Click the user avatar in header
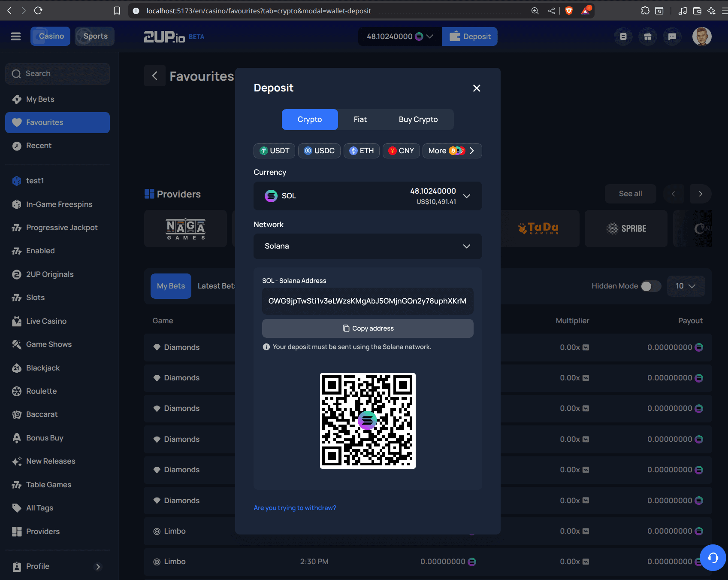This screenshot has height=580, width=728. coord(701,36)
